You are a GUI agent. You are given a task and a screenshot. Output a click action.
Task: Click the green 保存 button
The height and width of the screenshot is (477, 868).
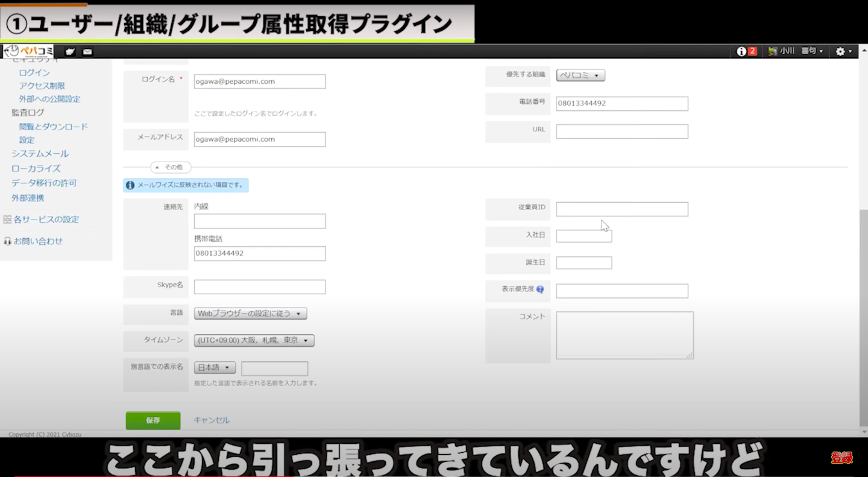click(153, 420)
